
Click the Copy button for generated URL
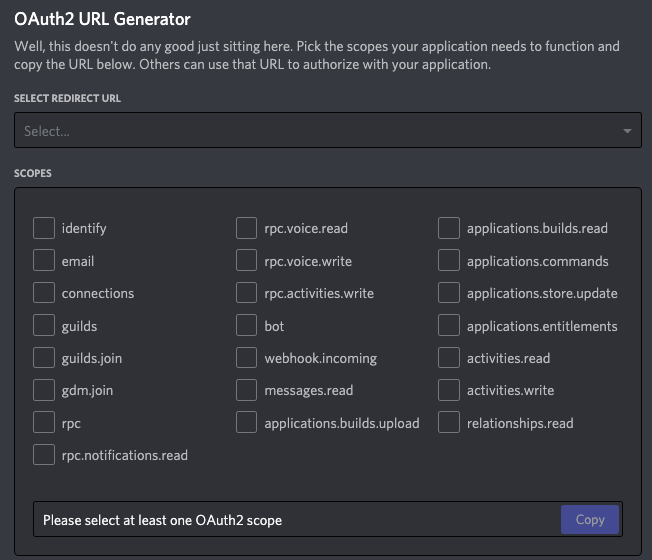coord(590,520)
